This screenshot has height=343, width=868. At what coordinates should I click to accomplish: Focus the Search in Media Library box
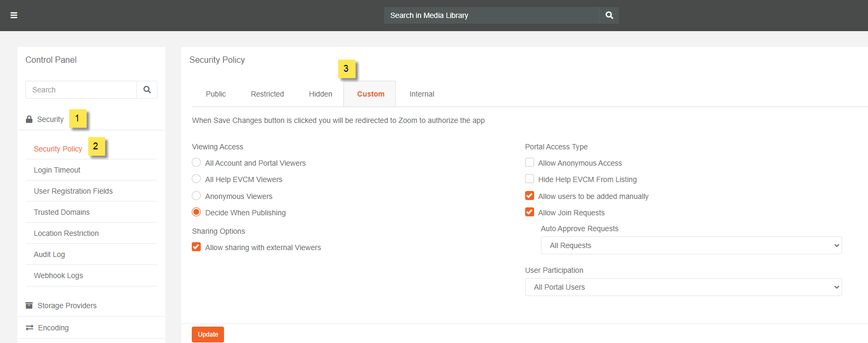491,15
